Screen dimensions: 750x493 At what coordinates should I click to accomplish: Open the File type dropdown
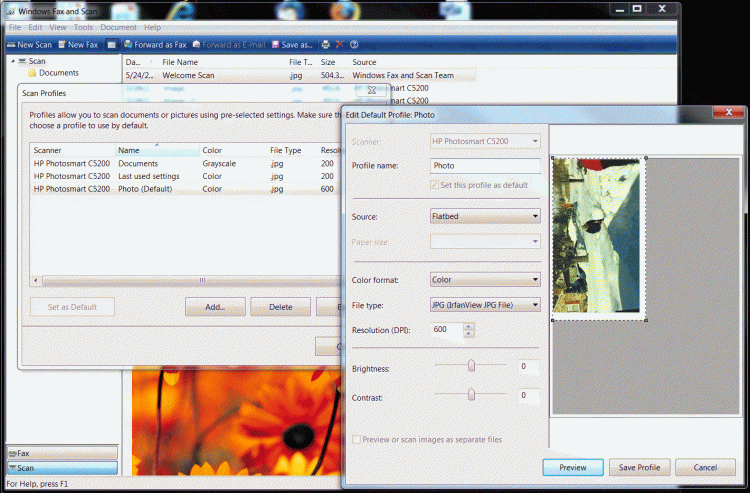click(485, 305)
